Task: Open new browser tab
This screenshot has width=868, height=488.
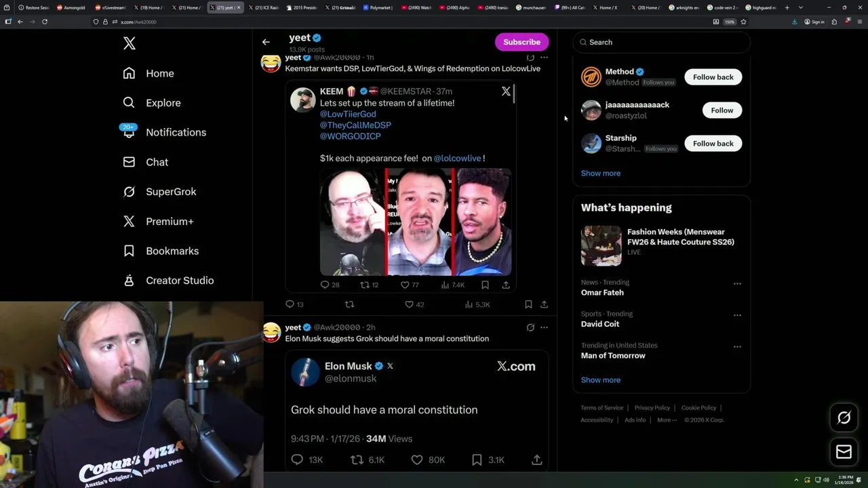Action: pyautogui.click(x=787, y=7)
